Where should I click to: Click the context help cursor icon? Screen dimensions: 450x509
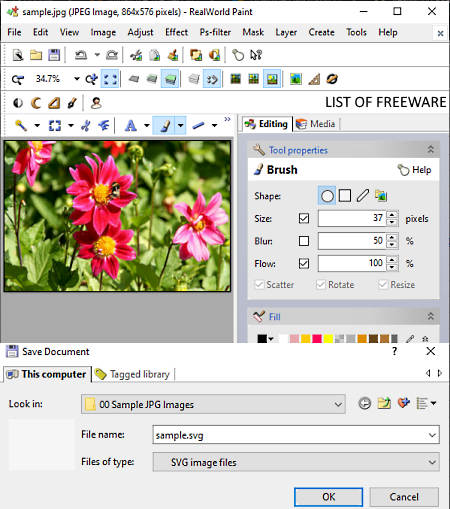click(x=256, y=55)
